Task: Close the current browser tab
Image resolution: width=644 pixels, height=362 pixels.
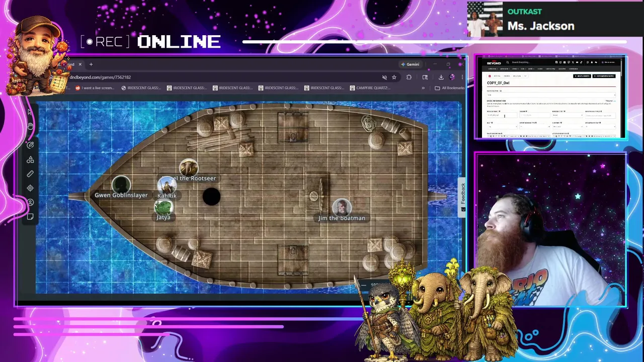Action: (79, 64)
